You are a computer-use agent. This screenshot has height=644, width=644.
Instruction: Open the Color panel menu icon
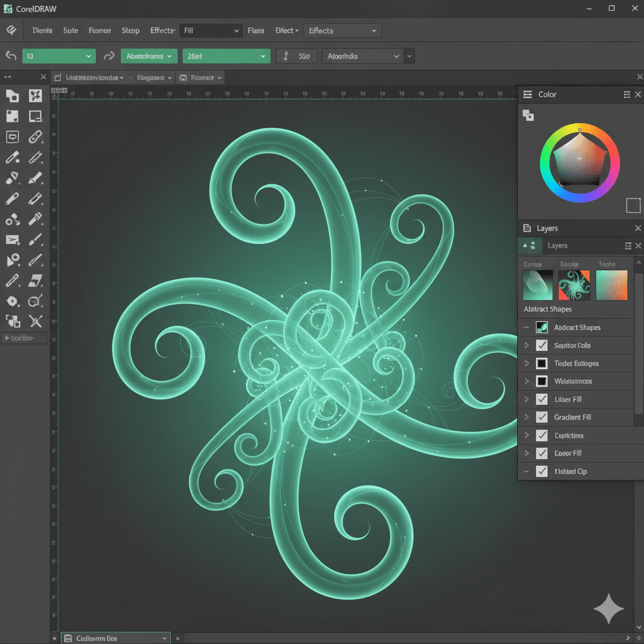tap(626, 94)
